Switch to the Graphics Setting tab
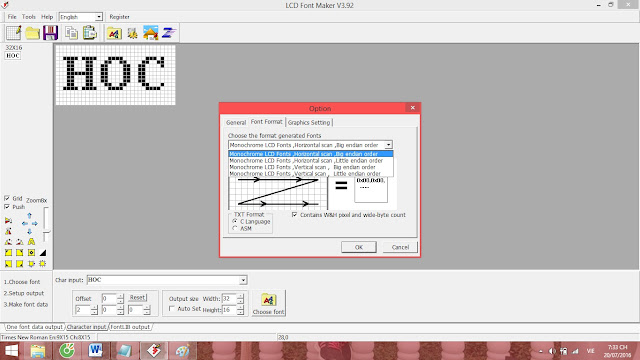The width and height of the screenshot is (640, 360). point(309,122)
